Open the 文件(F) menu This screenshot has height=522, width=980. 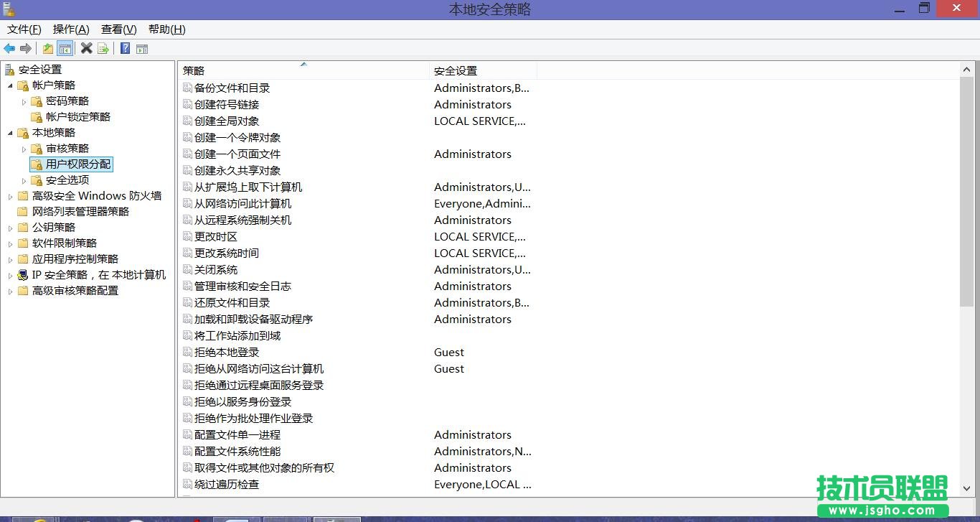tap(24, 29)
